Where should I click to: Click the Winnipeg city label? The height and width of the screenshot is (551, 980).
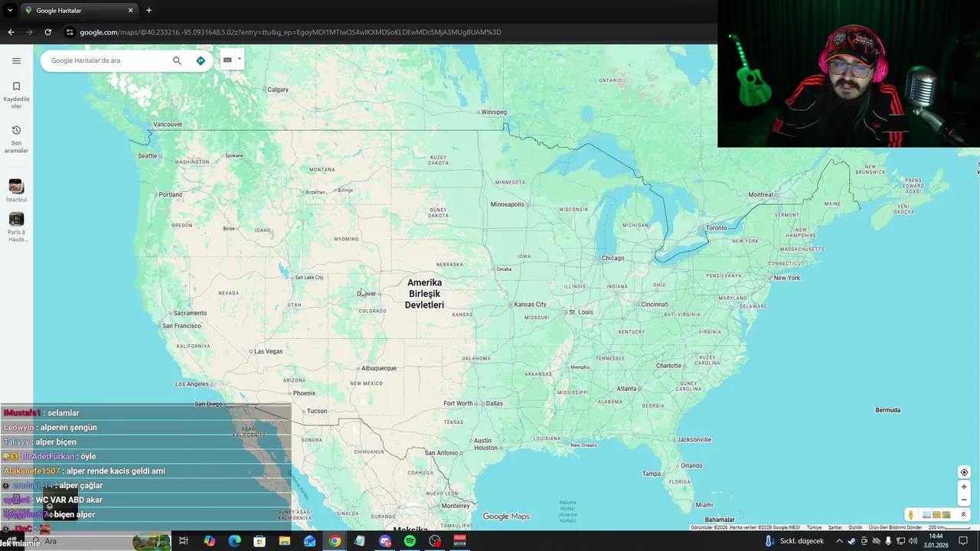[494, 112]
